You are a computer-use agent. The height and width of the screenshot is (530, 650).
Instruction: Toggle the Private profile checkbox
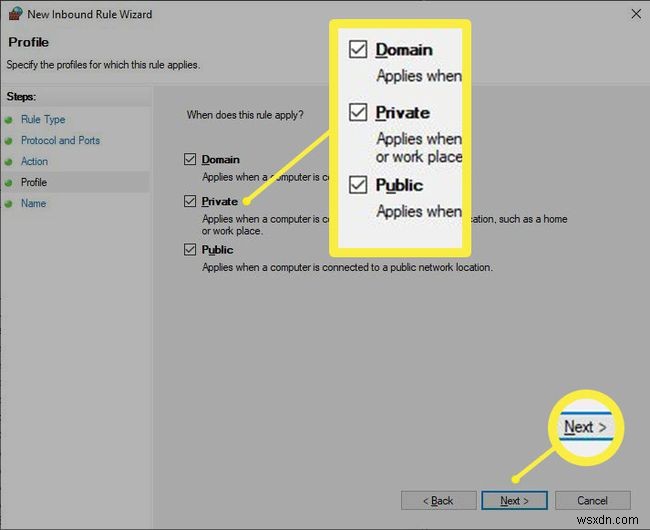click(x=190, y=201)
